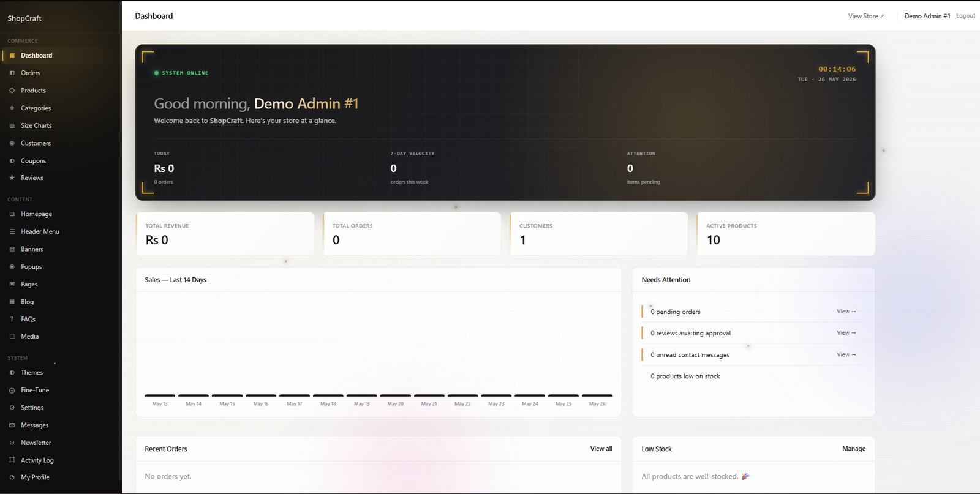This screenshot has width=980, height=494.
Task: Open the Activity Log
Action: pos(60,460)
